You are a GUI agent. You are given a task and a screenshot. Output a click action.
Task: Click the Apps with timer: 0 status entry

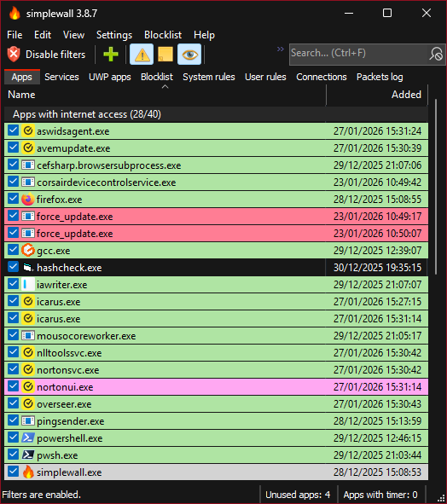point(380,495)
